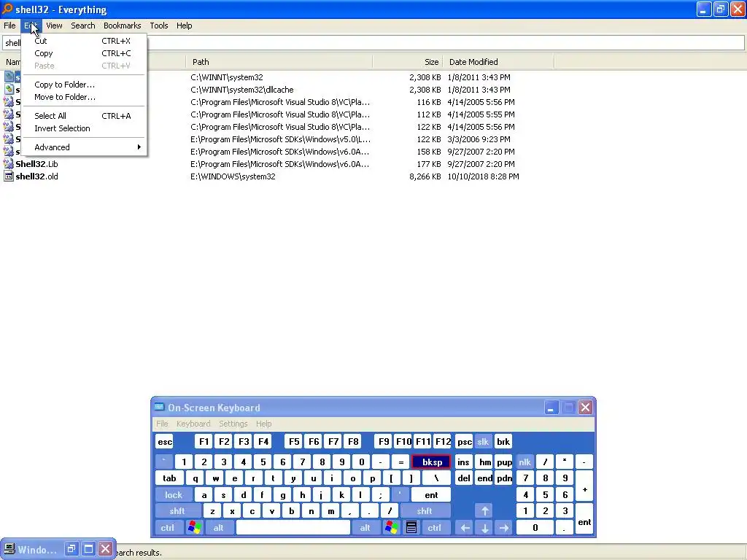Click the main ent key
This screenshot has height=560, width=747.
[x=431, y=495]
